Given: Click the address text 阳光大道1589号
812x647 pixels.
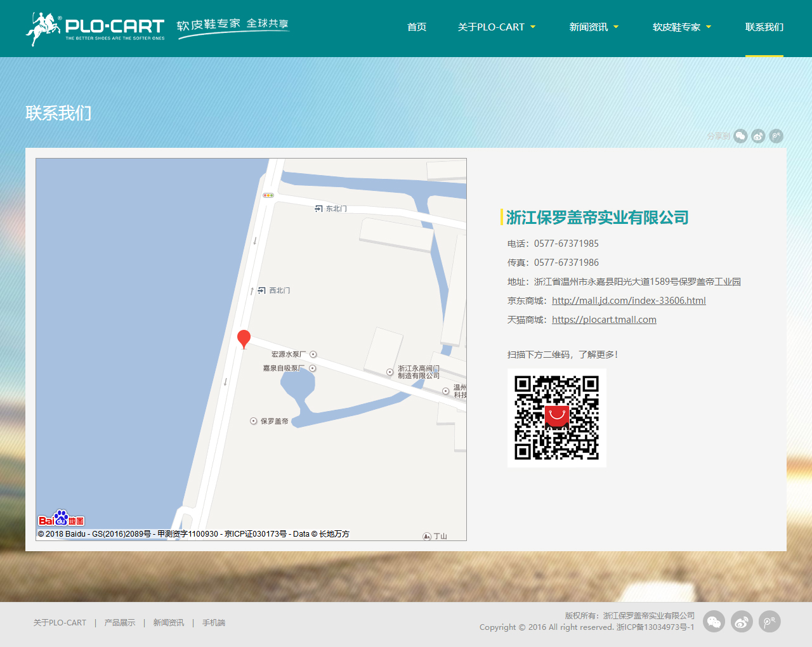Looking at the screenshot, I should [x=646, y=282].
